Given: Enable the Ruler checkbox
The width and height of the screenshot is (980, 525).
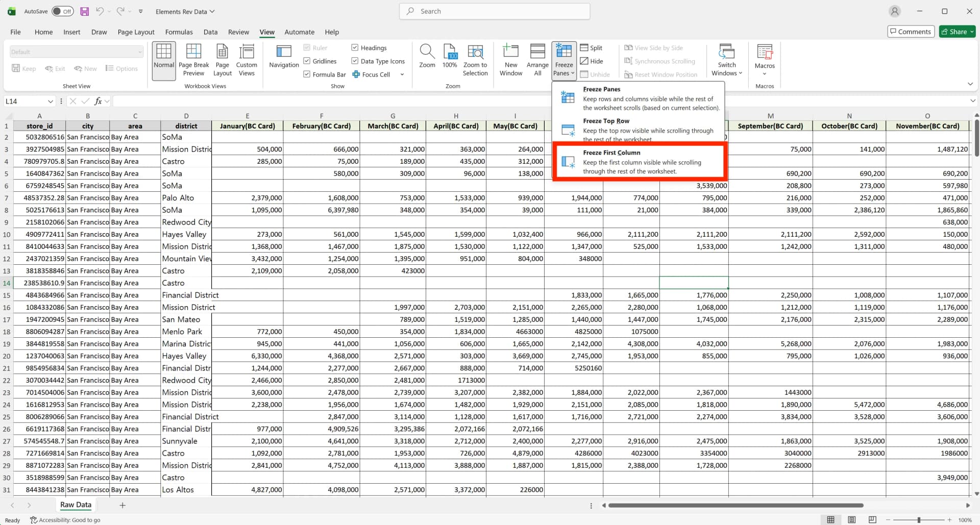Looking at the screenshot, I should coord(307,47).
